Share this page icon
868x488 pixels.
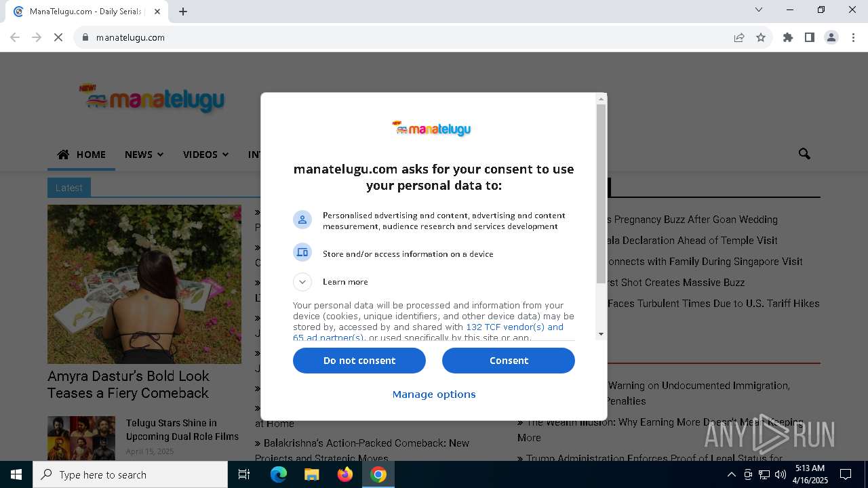click(739, 37)
